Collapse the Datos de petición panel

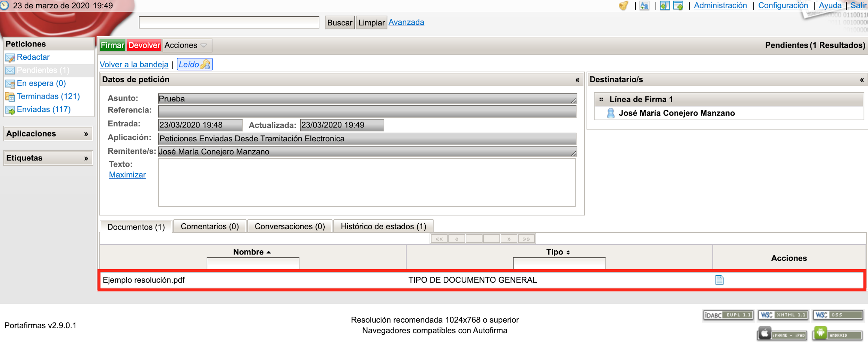click(577, 80)
